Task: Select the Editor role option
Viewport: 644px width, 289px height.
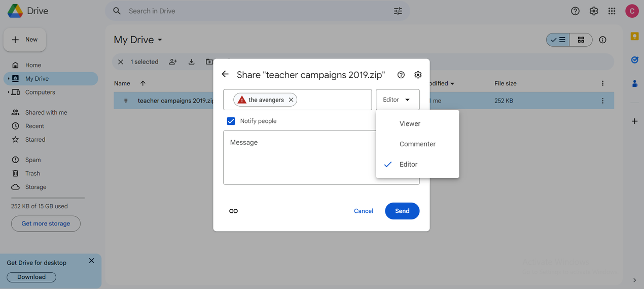Action: pyautogui.click(x=417, y=165)
